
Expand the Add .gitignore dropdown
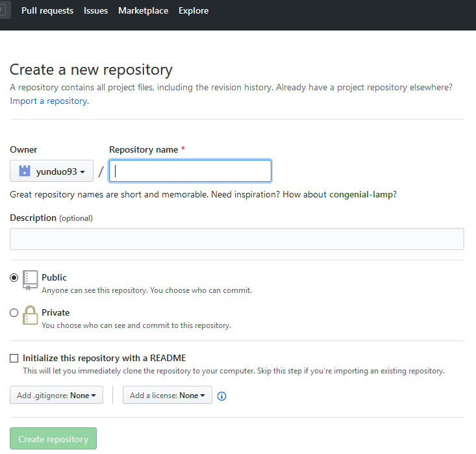click(56, 395)
